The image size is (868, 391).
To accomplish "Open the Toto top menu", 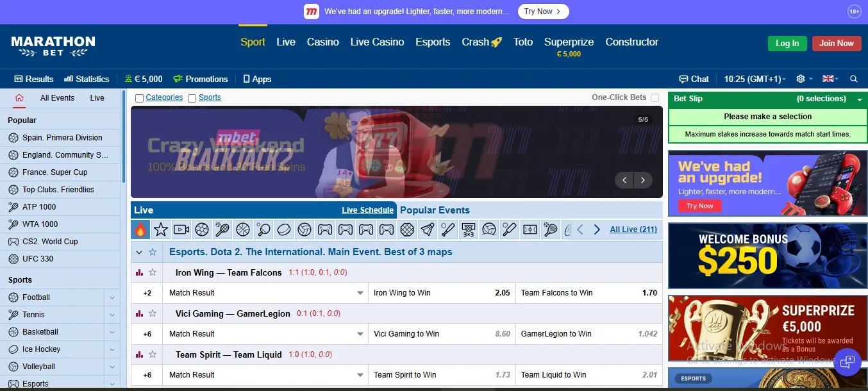I will click(523, 42).
